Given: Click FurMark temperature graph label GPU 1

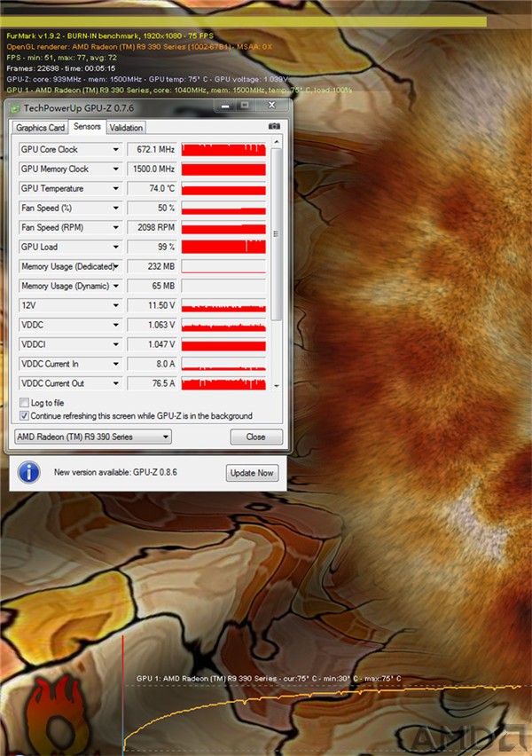Looking at the screenshot, I should pos(269,679).
